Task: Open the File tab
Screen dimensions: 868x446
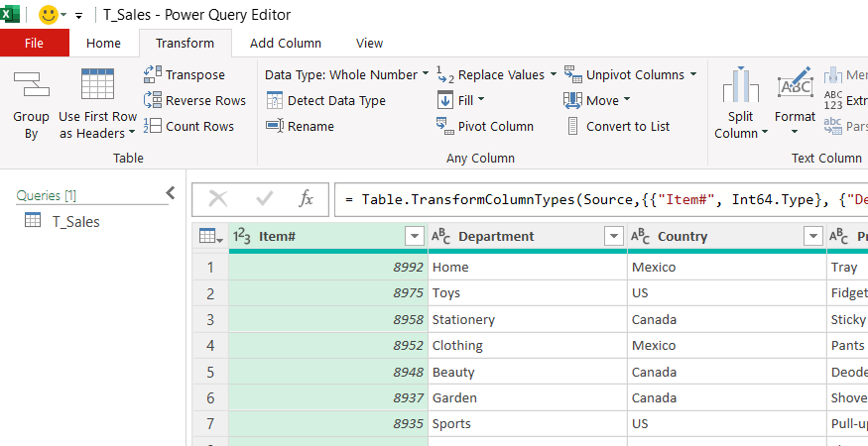Action: coord(35,44)
